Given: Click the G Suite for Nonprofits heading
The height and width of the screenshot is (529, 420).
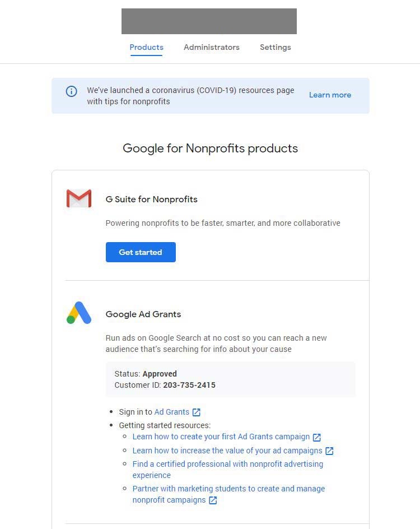Looking at the screenshot, I should [x=152, y=199].
